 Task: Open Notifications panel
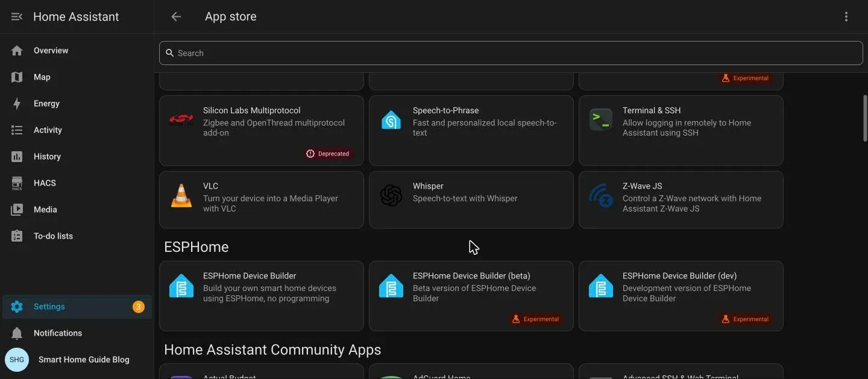tap(77, 333)
